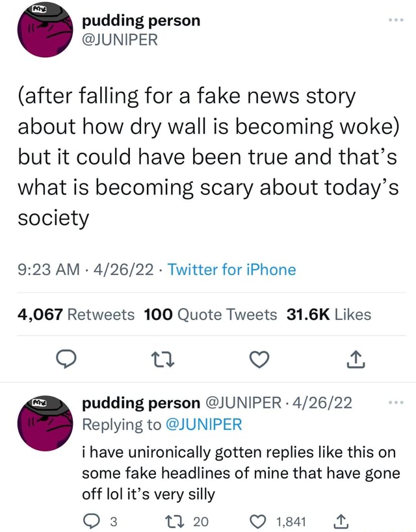Open the 1,841 likes on the reply

[291, 520]
